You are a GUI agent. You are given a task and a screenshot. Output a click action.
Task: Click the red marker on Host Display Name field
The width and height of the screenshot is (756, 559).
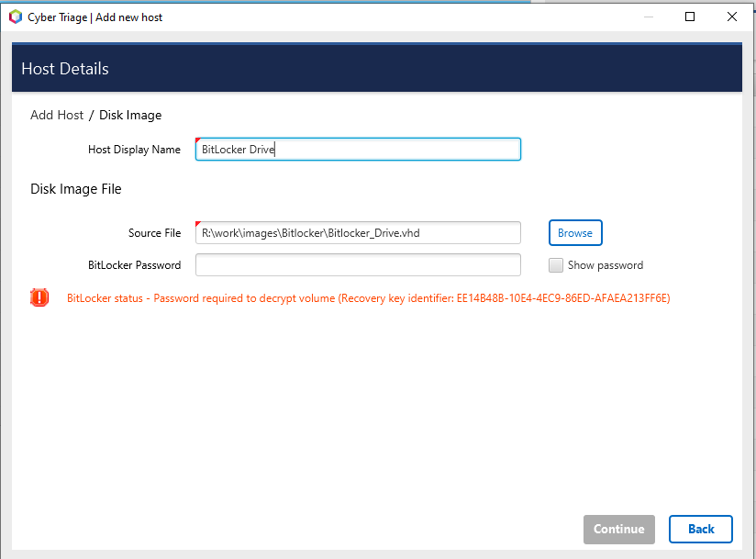coord(198,140)
